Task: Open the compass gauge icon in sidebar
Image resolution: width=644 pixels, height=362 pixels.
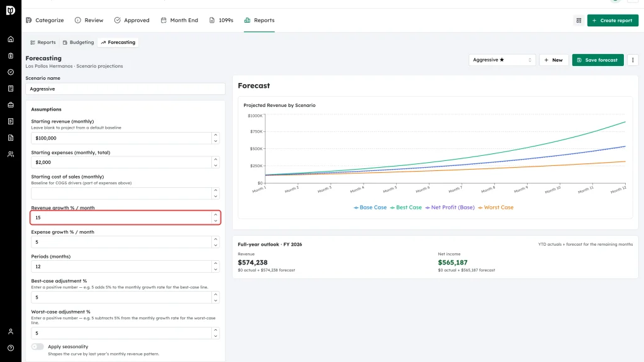Action: [11, 72]
